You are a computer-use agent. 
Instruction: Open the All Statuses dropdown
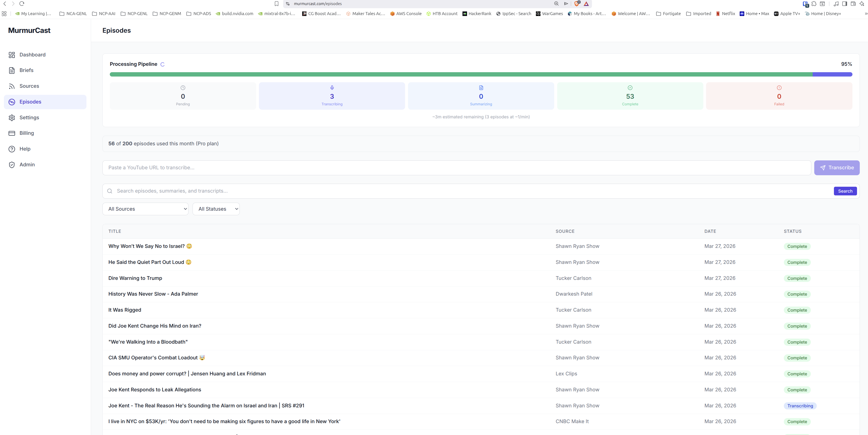pos(216,209)
